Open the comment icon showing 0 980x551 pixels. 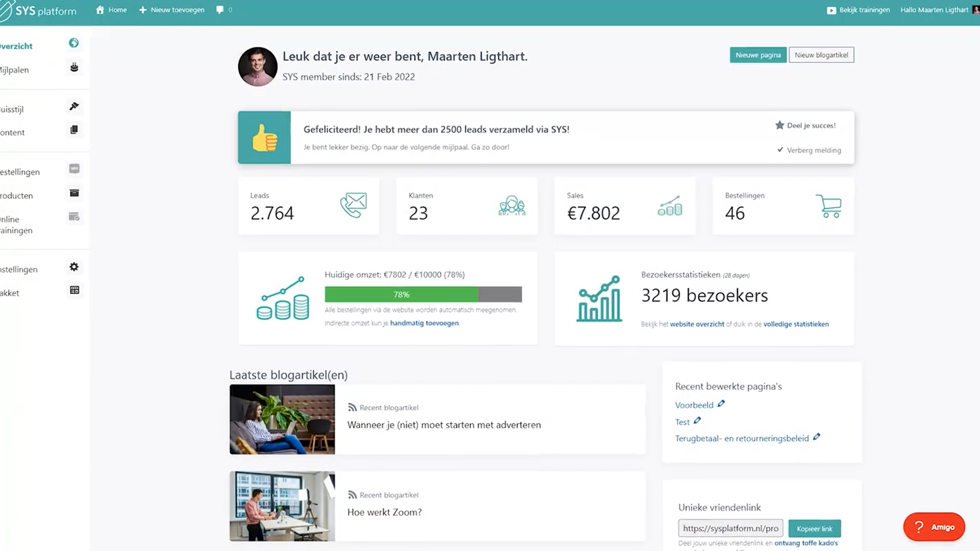(220, 9)
